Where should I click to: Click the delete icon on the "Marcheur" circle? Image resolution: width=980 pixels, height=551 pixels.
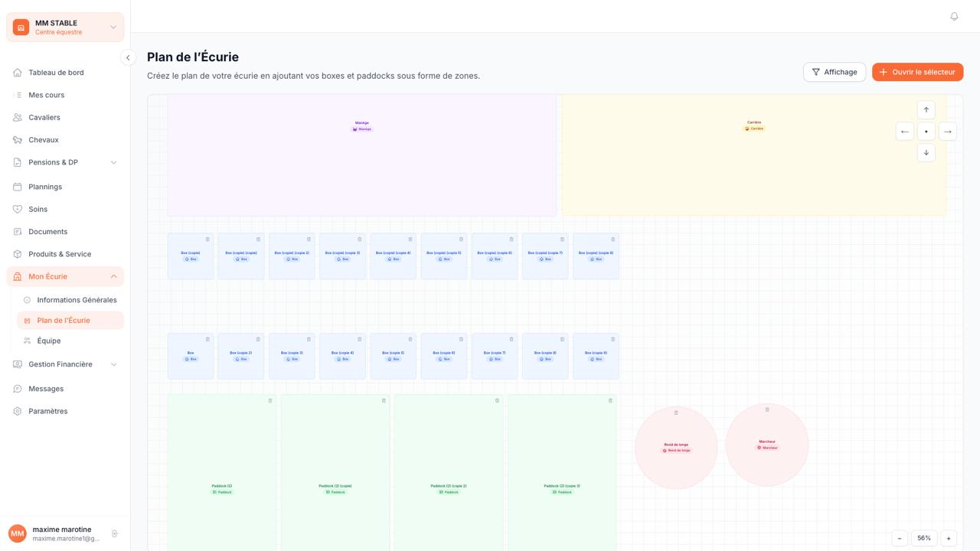click(766, 409)
